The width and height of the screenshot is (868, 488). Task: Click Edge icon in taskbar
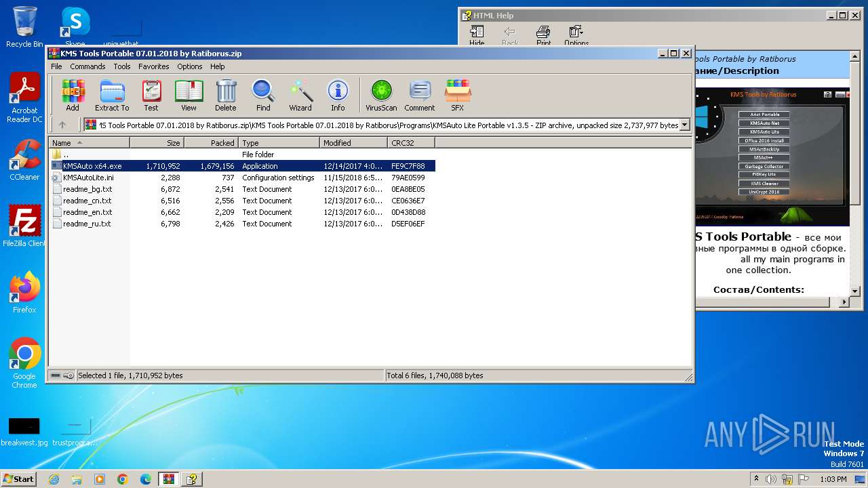tap(146, 479)
